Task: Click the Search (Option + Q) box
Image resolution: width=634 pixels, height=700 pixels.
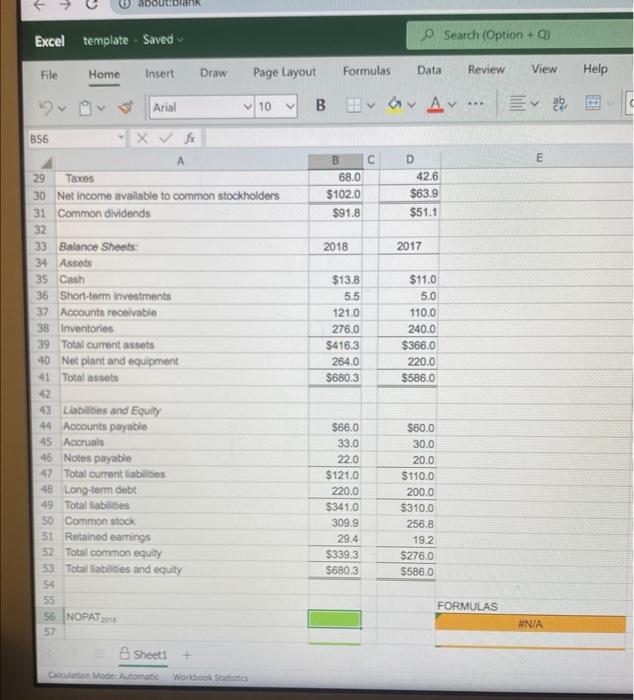Action: [520, 34]
